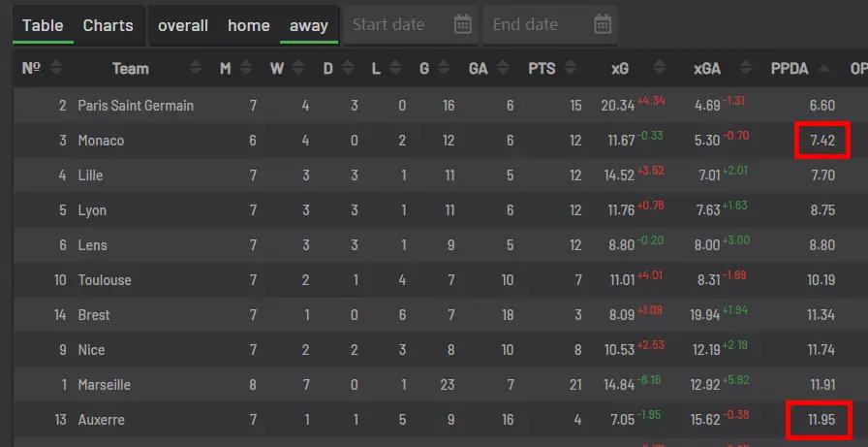Sort by PTS column arrows
The image size is (868, 447).
pos(571,68)
